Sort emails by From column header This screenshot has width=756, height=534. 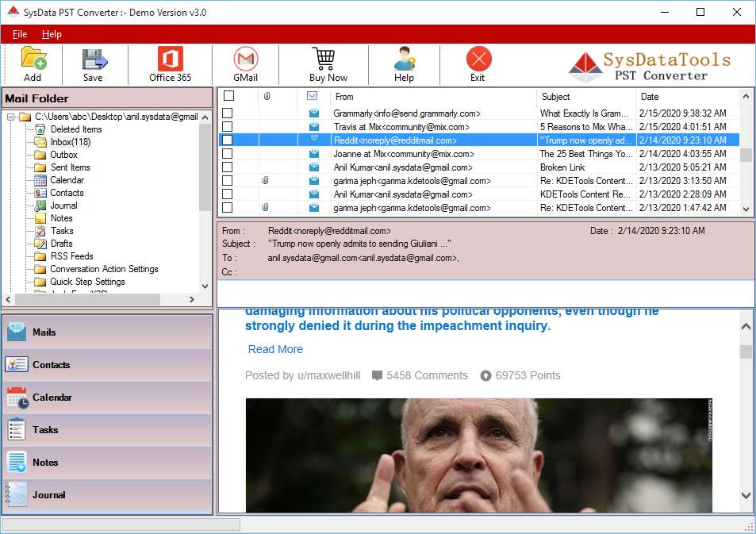click(433, 97)
